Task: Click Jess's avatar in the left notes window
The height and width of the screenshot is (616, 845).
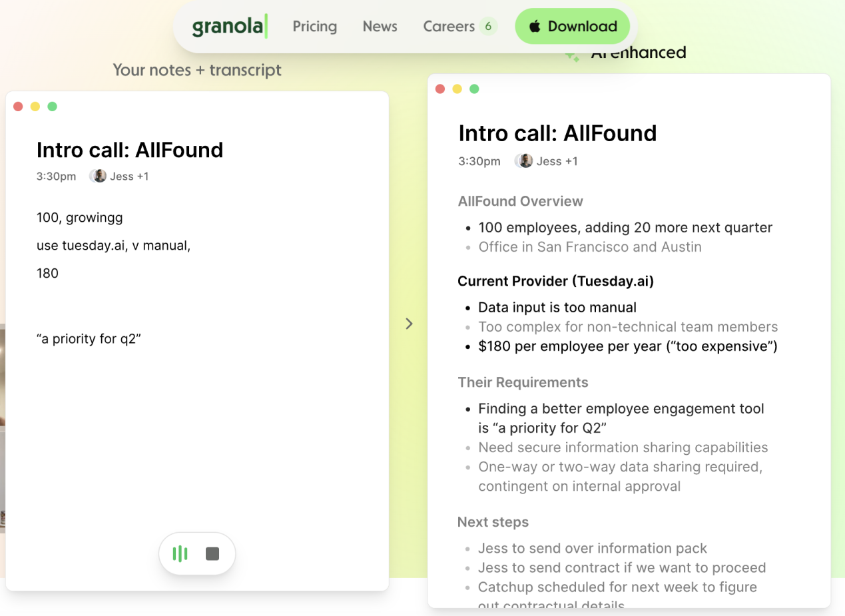Action: click(99, 176)
